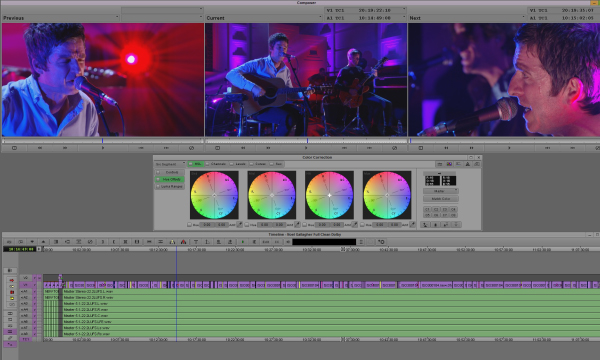
Task: Pick the Midtone wheel eyedropper icon
Action: click(297, 225)
